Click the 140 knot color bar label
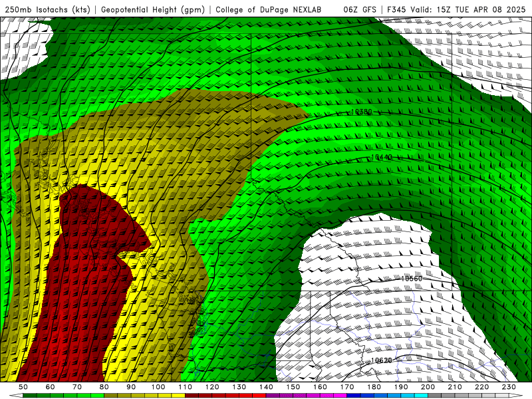This screenshot has height=399, width=532. 266,387
